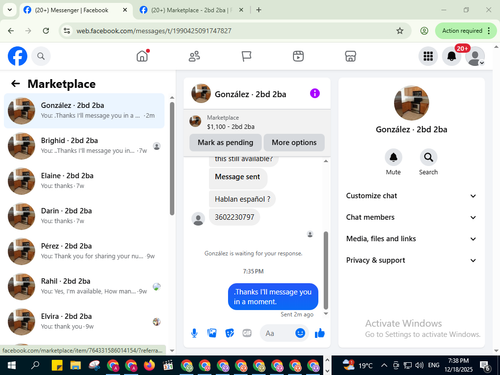Viewport: 500px width, 375px height.
Task: Click the chat messages scrollbar
Action: (x=326, y=270)
